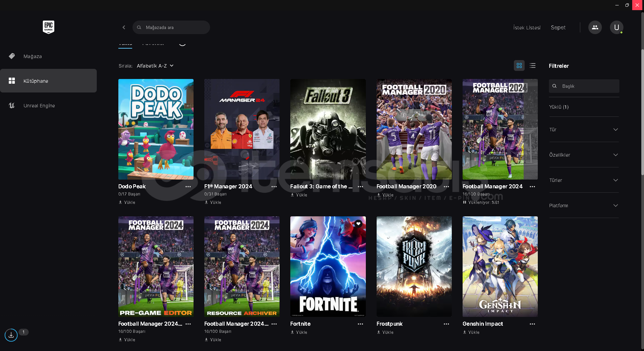Image resolution: width=644 pixels, height=351 pixels.
Task: Click the Mağazada ara search field
Action: click(171, 27)
